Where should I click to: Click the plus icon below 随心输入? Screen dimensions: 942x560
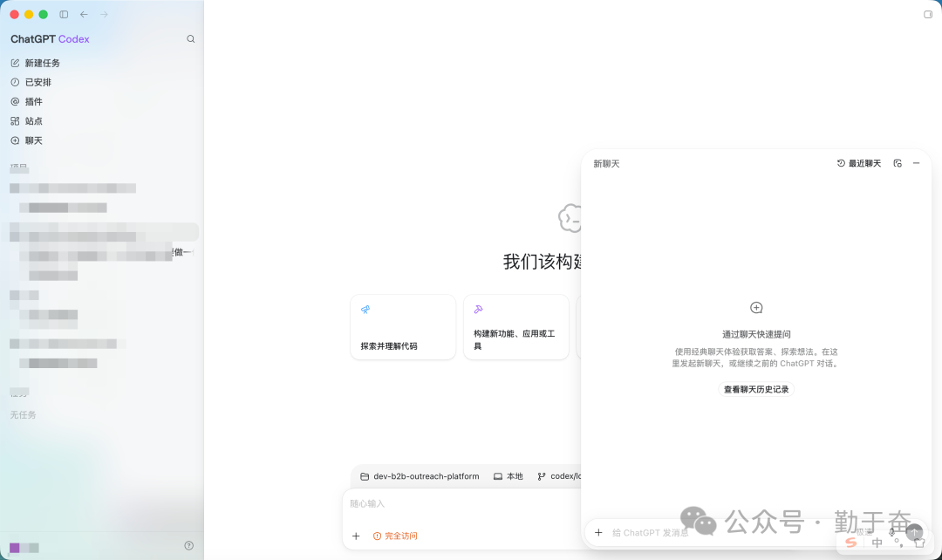[356, 536]
